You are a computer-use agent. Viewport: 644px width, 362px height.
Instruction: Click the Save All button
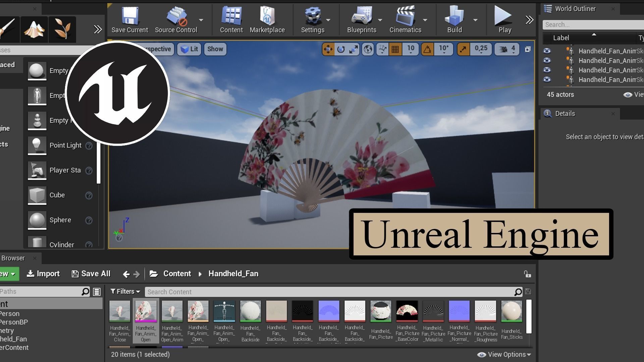(91, 274)
